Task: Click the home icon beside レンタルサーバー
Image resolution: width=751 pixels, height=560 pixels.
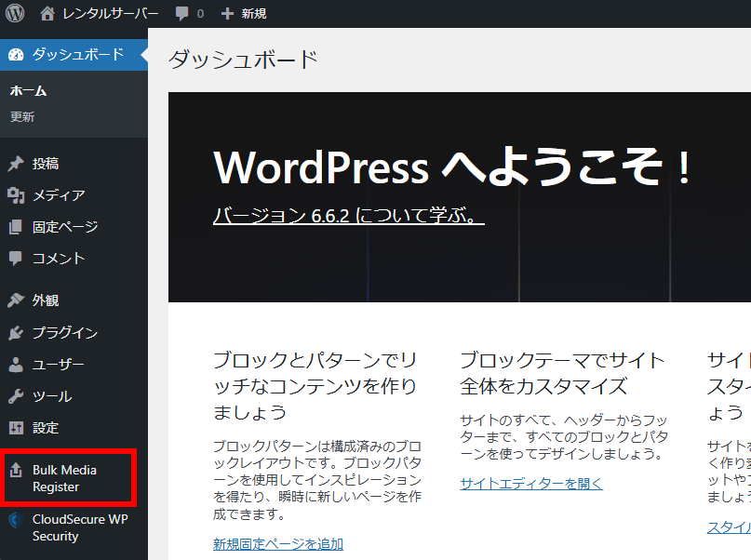Action: 47,14
